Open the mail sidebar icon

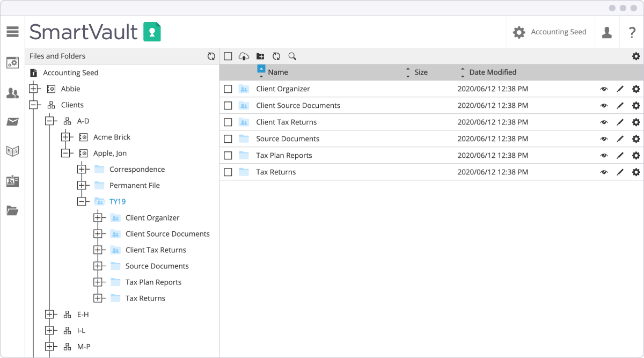pyautogui.click(x=12, y=121)
